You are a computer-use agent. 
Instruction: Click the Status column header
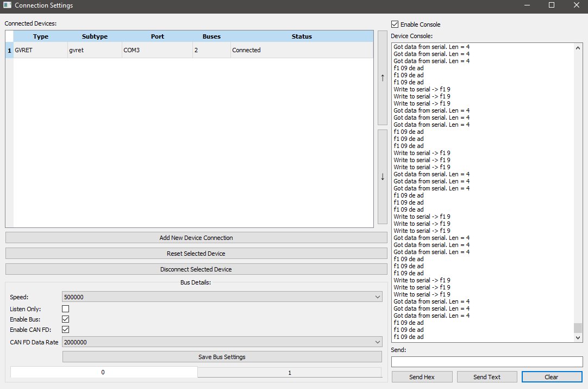point(302,36)
